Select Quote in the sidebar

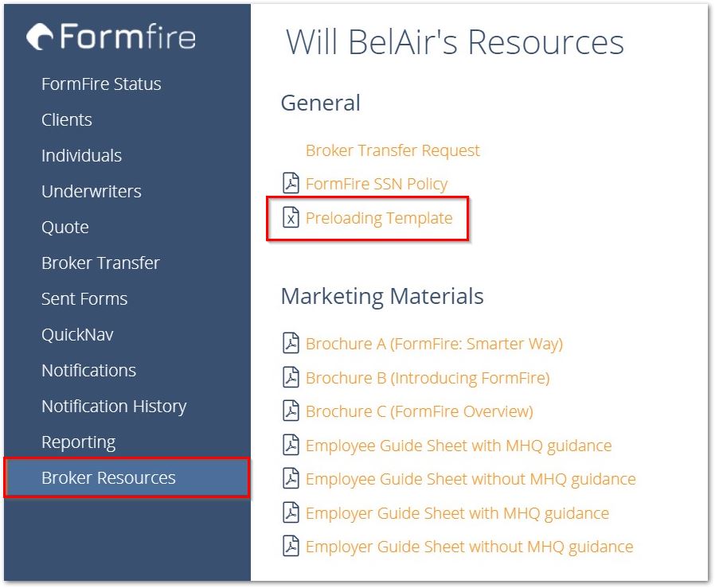click(64, 227)
